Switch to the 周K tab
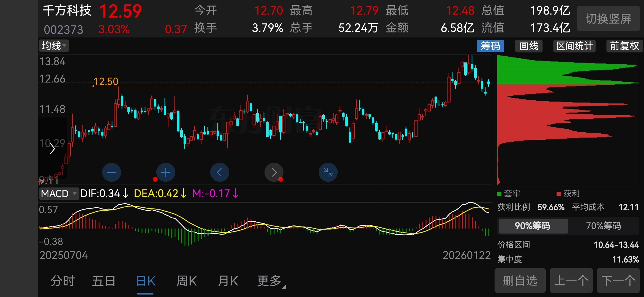This screenshot has width=644, height=297. click(x=187, y=281)
